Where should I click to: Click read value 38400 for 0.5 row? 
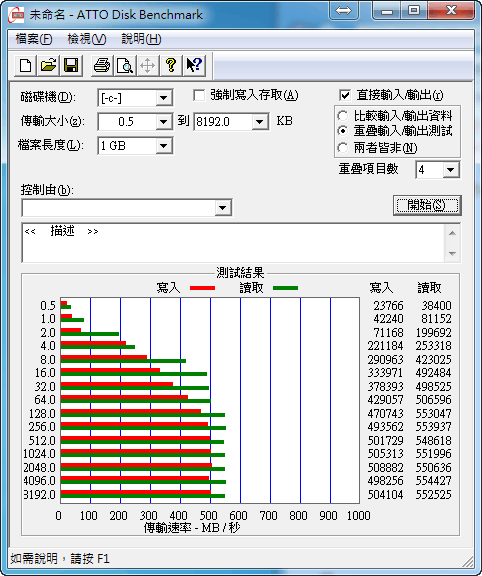click(x=436, y=306)
